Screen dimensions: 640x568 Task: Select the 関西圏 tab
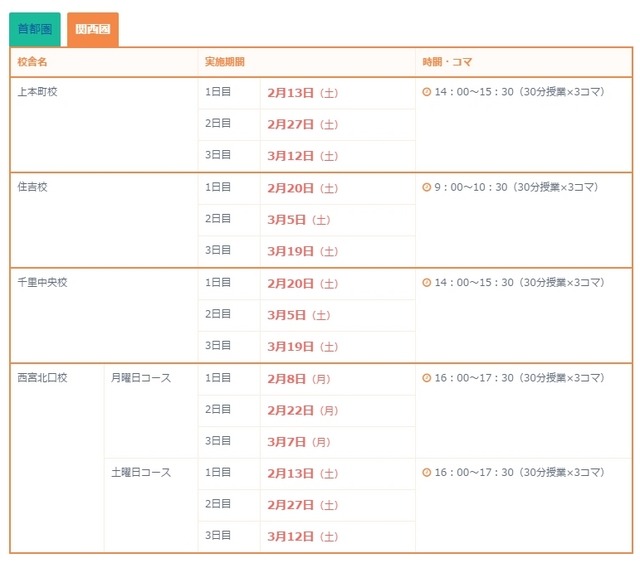tap(93, 29)
